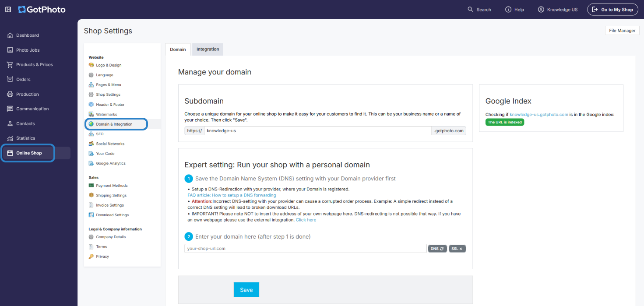644x306 pixels.
Task: Collapse the sidebar with the panel toggle icon
Action: pos(8,9)
